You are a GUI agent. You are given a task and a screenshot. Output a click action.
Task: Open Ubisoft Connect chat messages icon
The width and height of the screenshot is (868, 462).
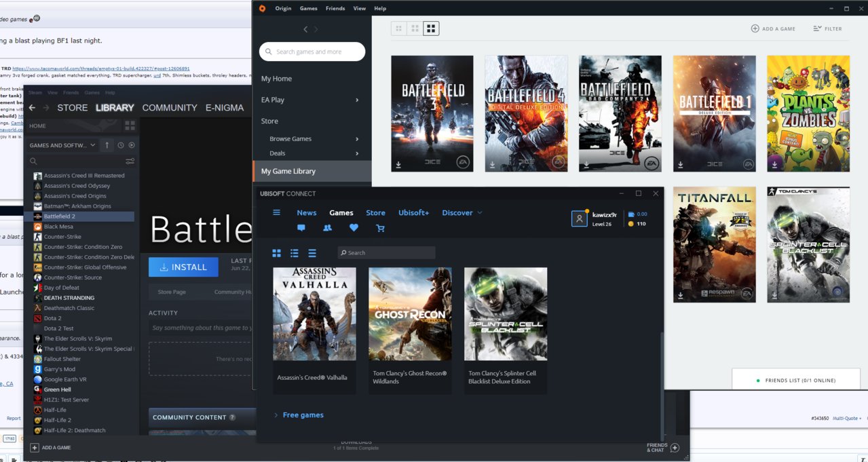tap(301, 228)
